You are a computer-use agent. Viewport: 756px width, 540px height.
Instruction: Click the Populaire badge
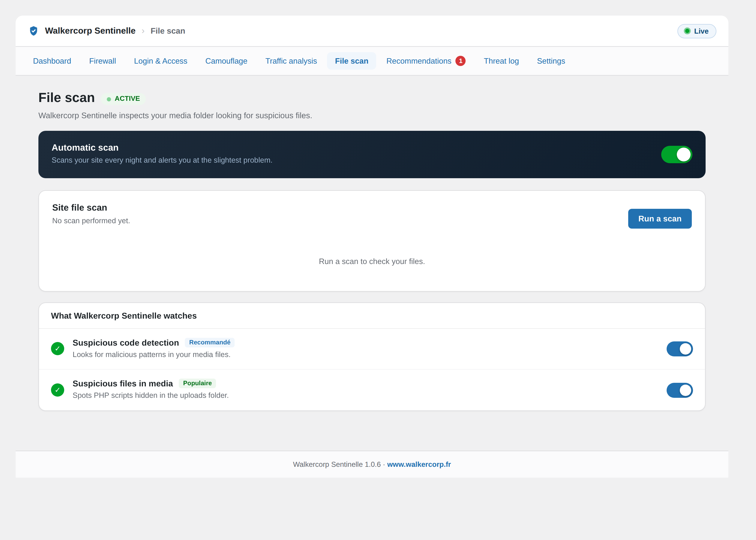[197, 383]
